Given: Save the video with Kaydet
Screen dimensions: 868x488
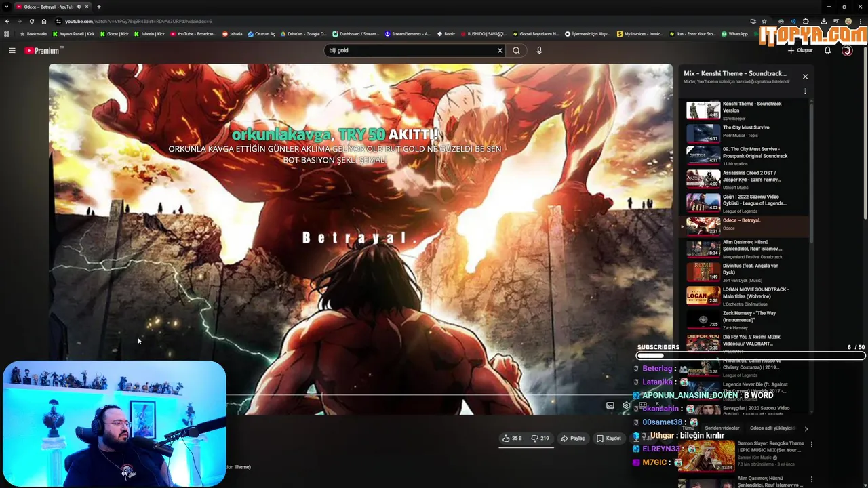Looking at the screenshot, I should (x=609, y=439).
